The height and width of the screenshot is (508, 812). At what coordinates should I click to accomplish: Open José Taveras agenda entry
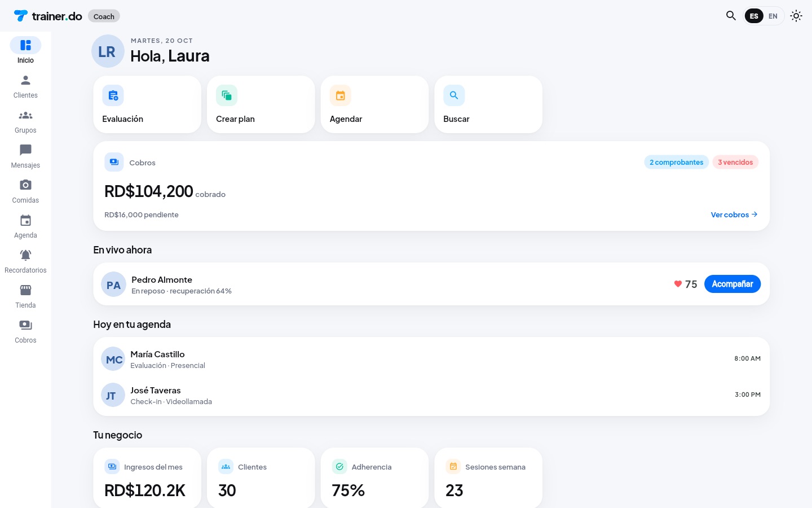(431, 395)
